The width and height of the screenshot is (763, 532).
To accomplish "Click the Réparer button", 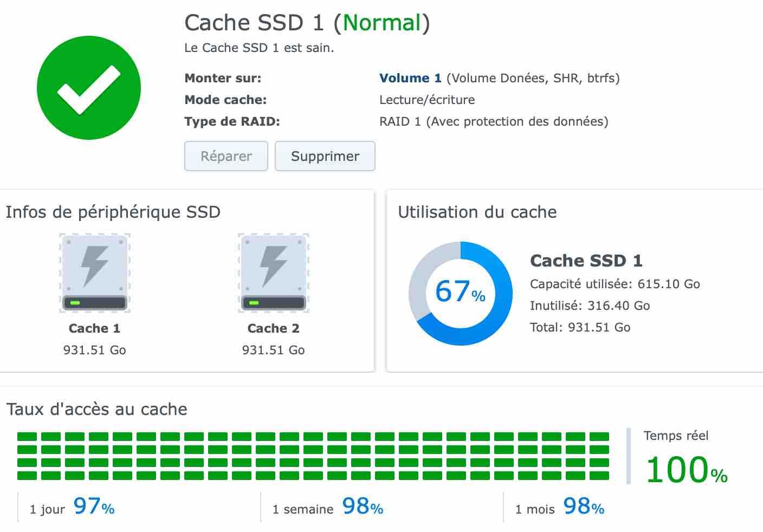I will [226, 156].
